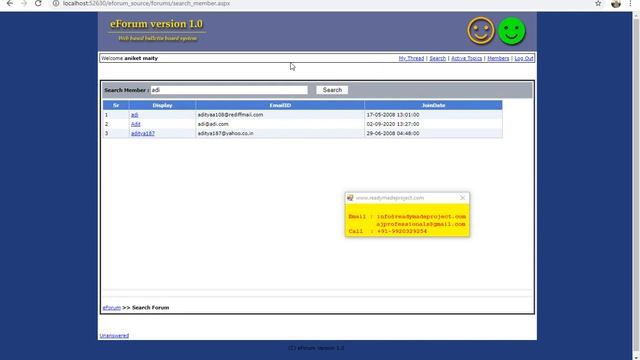The height and width of the screenshot is (360, 640).
Task: Click username 'aniket maity' in welcome bar
Action: click(x=141, y=58)
